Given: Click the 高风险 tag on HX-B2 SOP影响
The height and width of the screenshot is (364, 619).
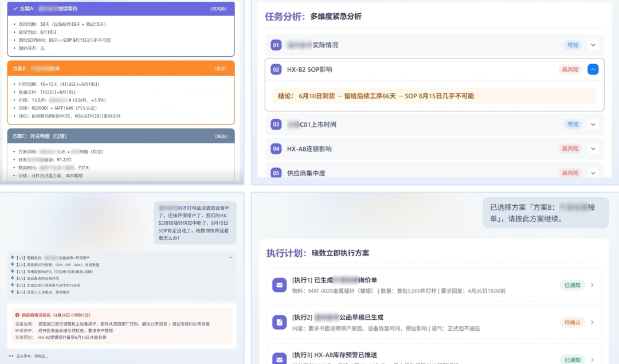Looking at the screenshot, I should [x=570, y=69].
